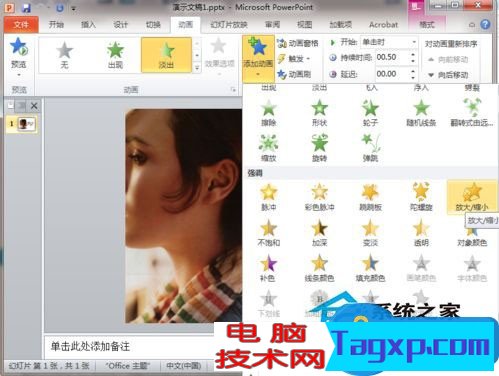Select slide 1 thumbnail in panel
This screenshot has width=499, height=376.
26,124
